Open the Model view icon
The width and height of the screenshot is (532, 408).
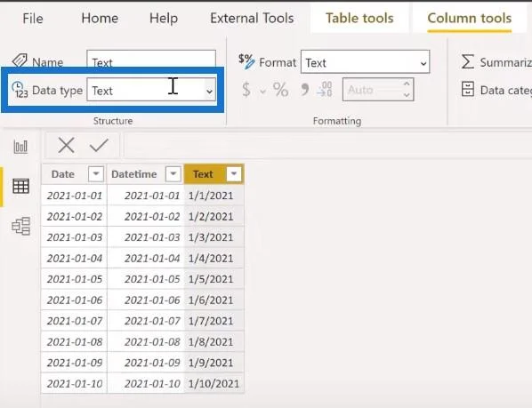tap(21, 226)
